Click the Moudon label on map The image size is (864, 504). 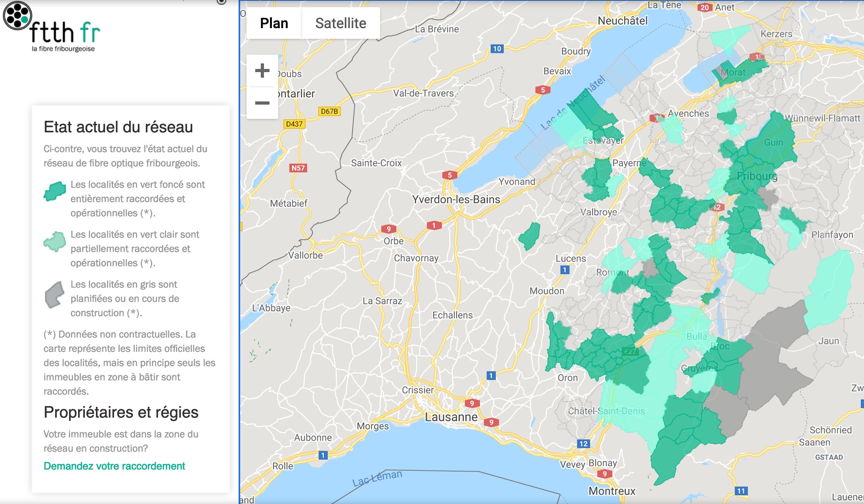pyautogui.click(x=547, y=291)
